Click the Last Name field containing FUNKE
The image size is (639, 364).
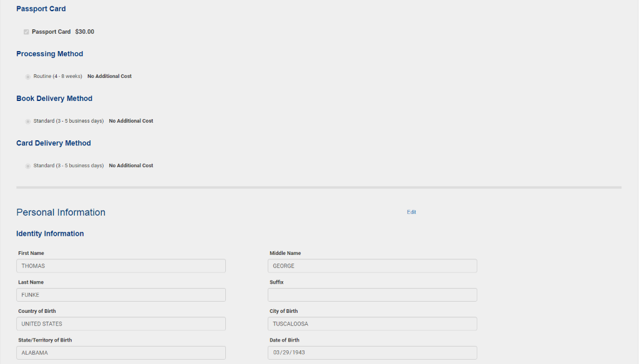(x=121, y=295)
